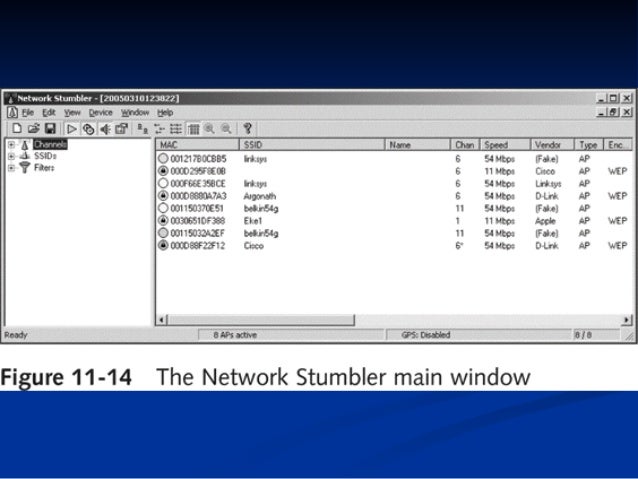Sort by the Vendor column header
Screen dimensions: 638x479
point(552,145)
